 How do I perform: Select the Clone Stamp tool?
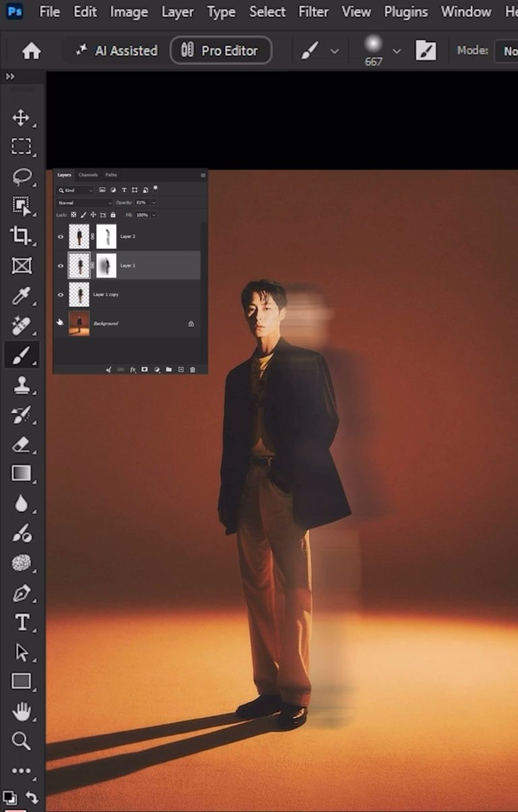21,385
